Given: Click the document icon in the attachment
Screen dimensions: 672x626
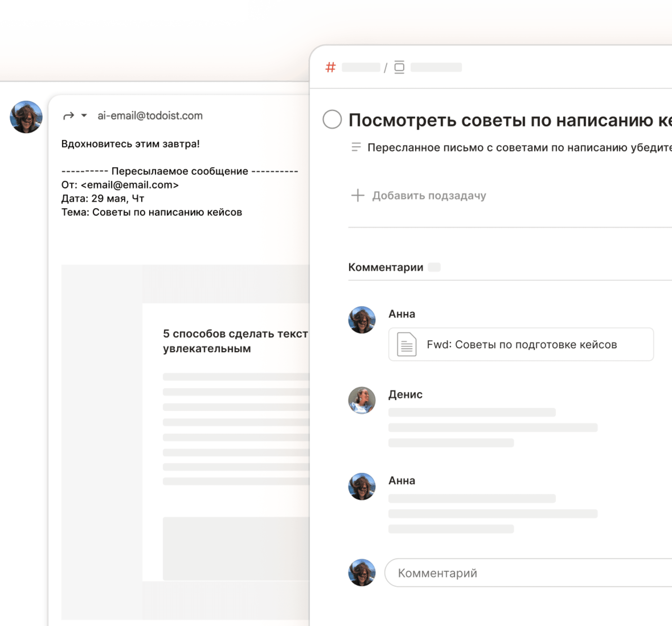Looking at the screenshot, I should [x=406, y=344].
